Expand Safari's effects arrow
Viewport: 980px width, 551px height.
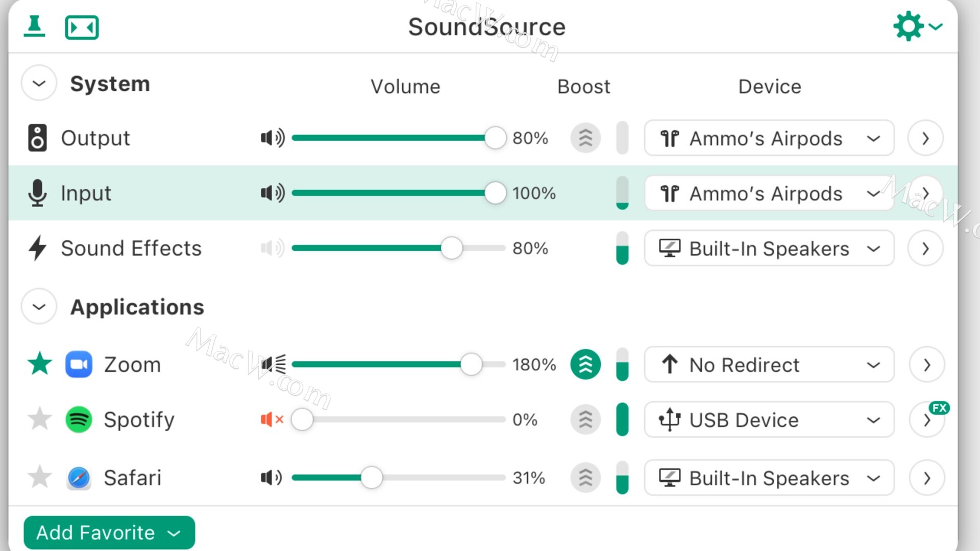tap(926, 478)
